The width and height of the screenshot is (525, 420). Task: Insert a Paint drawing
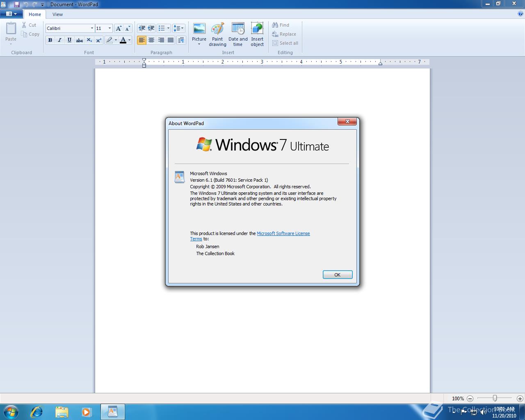(x=217, y=34)
